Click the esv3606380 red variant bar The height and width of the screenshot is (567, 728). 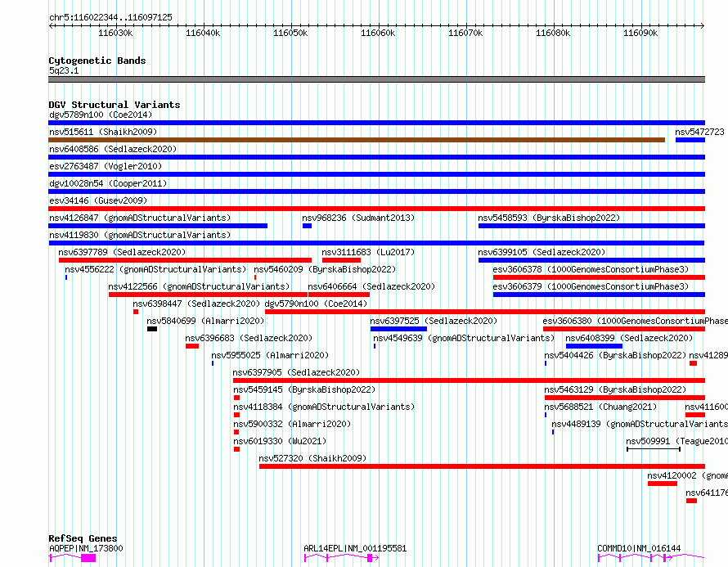624,329
